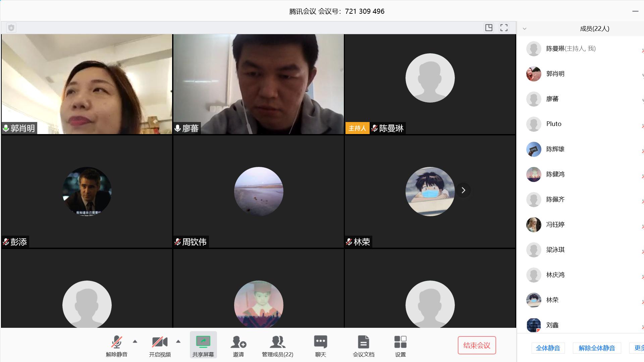Unmute microphone (解除静音)
This screenshot has height=362, width=644.
pos(116,342)
